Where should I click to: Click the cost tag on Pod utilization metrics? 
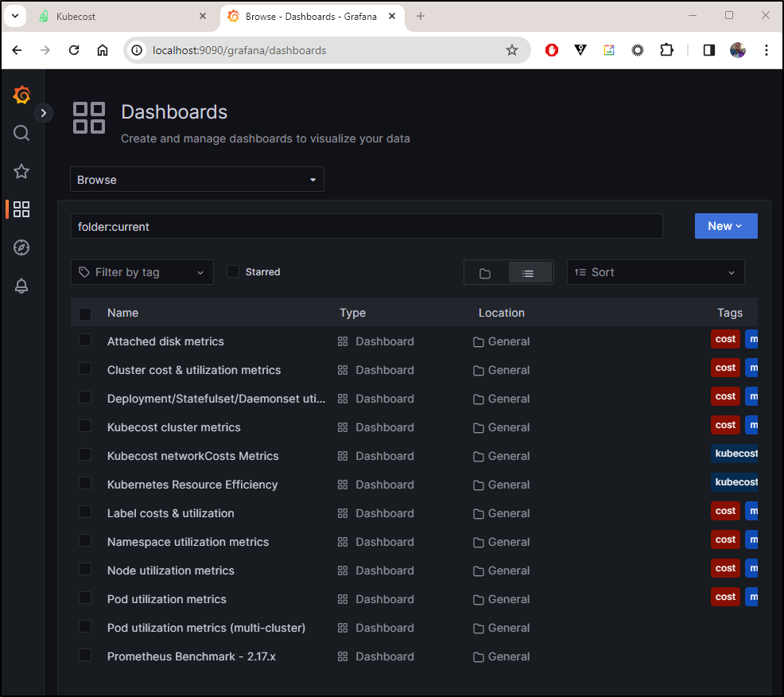pos(725,597)
